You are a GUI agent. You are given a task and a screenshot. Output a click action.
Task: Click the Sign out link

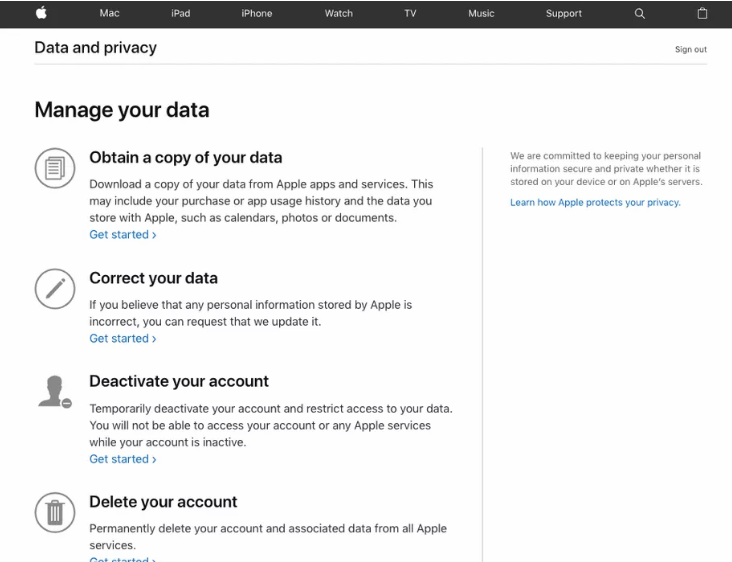pyautogui.click(x=690, y=49)
